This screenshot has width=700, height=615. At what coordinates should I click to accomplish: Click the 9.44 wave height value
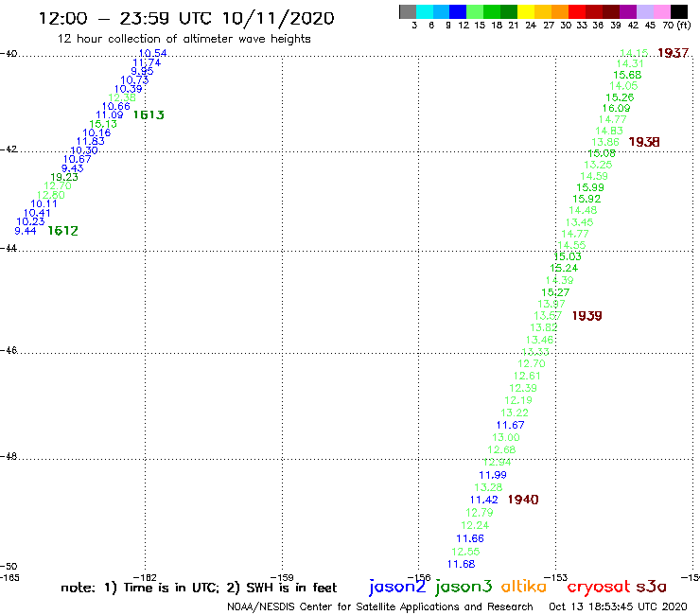pyautogui.click(x=25, y=231)
